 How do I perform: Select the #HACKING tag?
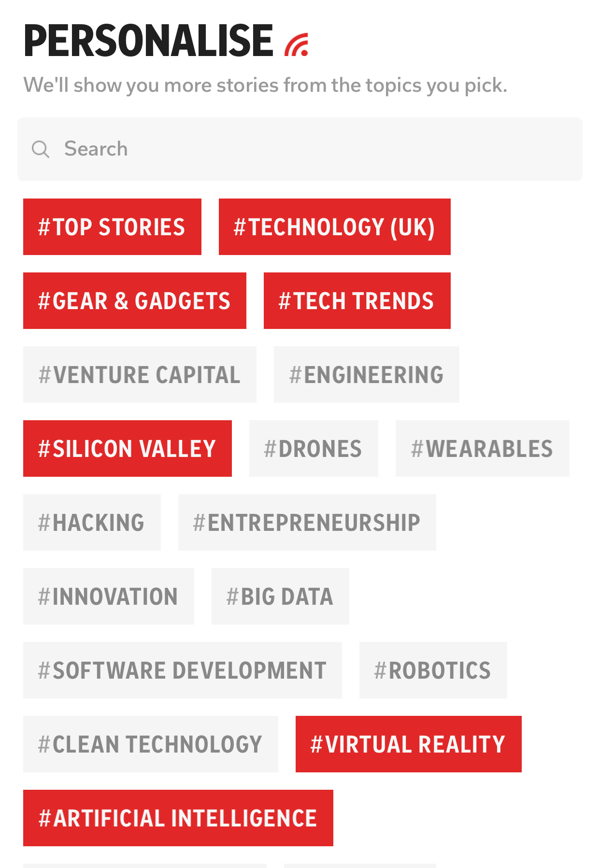[x=92, y=523]
